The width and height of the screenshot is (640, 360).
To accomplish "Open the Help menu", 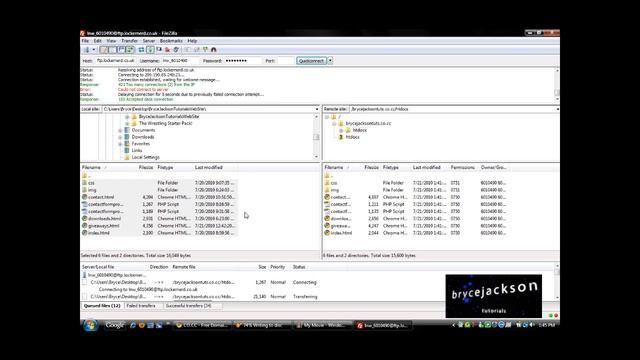I will click(x=192, y=41).
